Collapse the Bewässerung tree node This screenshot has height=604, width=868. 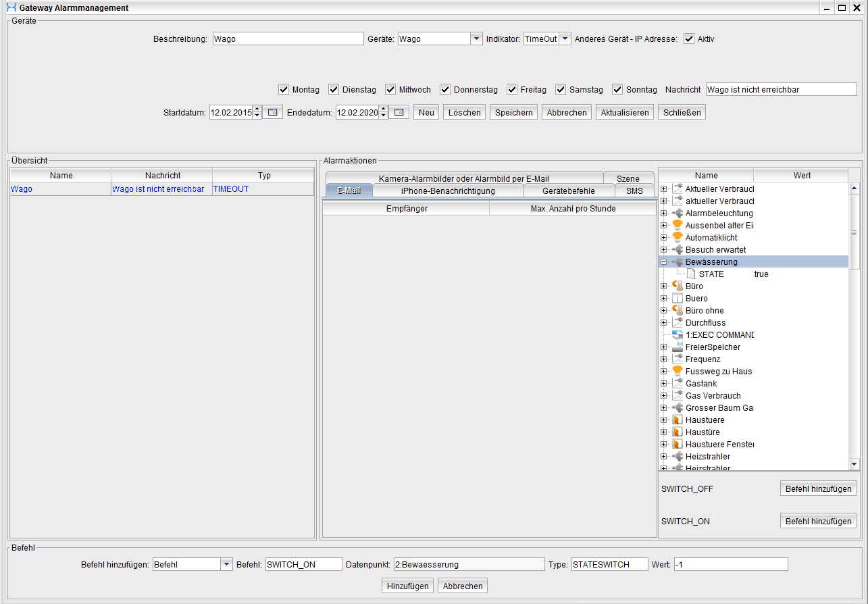point(663,262)
